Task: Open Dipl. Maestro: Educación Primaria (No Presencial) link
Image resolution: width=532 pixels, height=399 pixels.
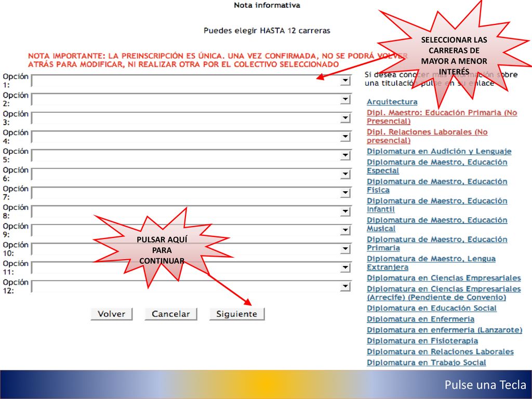Action: pyautogui.click(x=442, y=117)
